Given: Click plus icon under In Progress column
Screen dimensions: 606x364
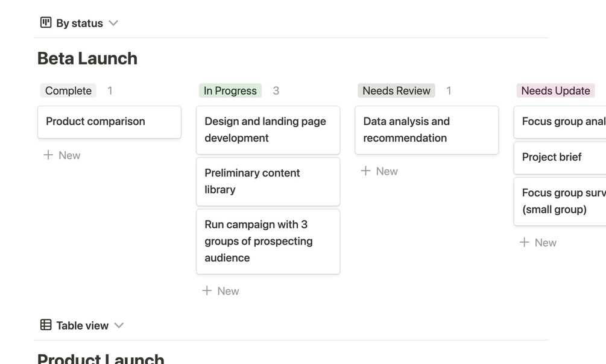Looking at the screenshot, I should [207, 290].
